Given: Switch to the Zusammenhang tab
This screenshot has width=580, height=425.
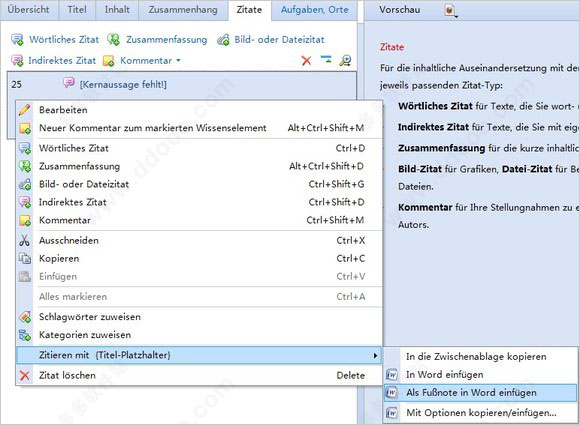Looking at the screenshot, I should click(x=183, y=10).
